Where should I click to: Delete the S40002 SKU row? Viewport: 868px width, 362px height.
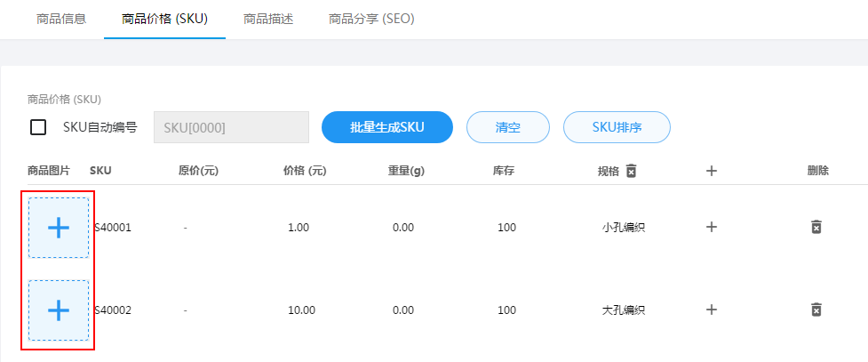tap(816, 310)
